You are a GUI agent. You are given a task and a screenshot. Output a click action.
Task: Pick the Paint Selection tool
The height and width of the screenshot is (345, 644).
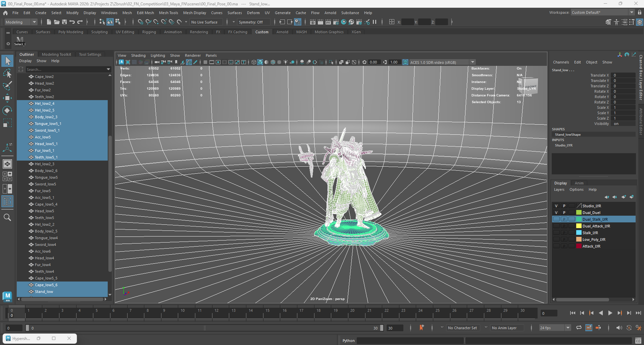click(7, 86)
